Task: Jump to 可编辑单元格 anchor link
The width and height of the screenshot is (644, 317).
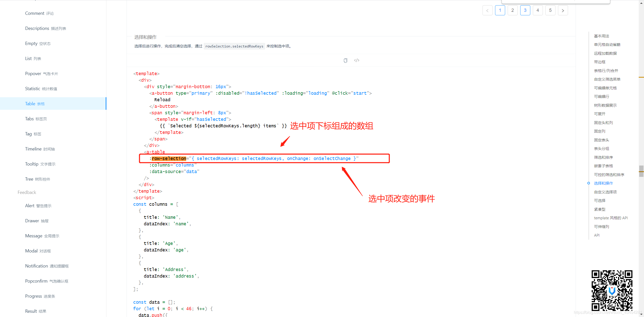Action: (605, 88)
